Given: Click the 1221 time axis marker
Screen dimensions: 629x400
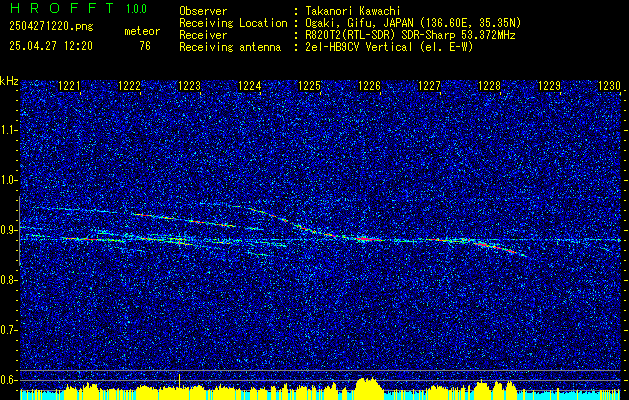Looking at the screenshot, I should 69,85.
